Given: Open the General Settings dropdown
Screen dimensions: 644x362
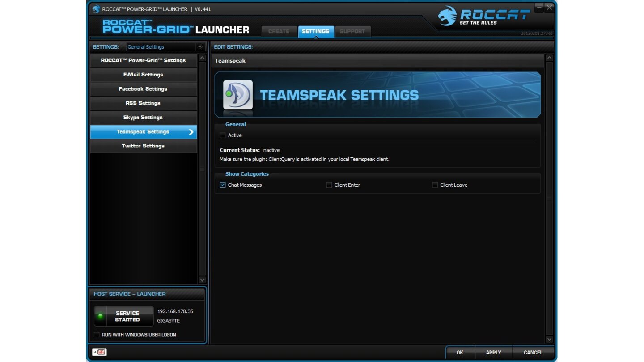Looking at the screenshot, I should [x=165, y=47].
